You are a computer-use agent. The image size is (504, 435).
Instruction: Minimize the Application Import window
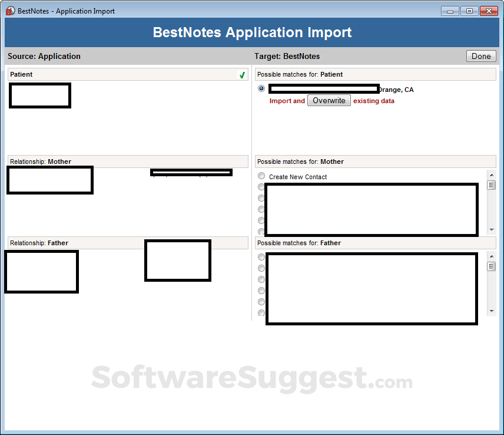(x=450, y=11)
